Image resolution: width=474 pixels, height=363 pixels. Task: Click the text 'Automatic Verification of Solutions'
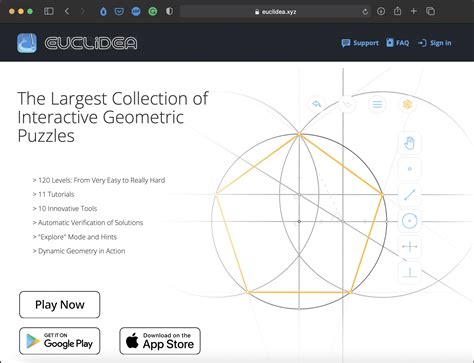(x=90, y=223)
